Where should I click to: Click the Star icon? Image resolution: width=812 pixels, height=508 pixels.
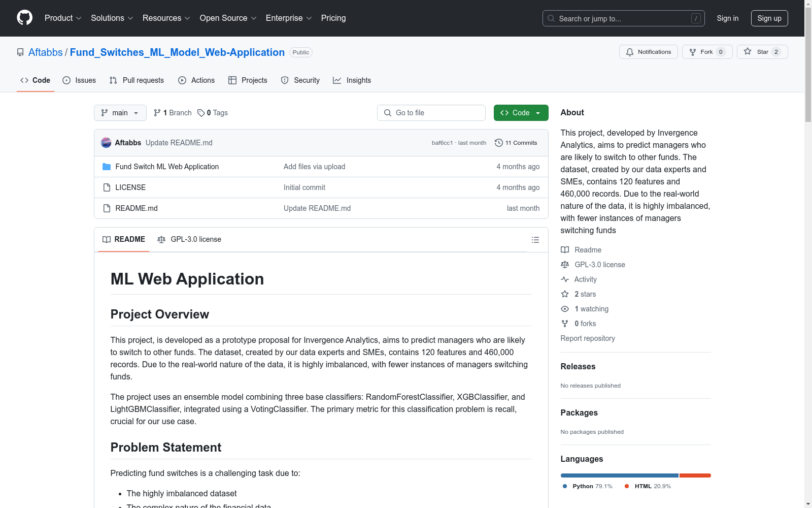(x=748, y=51)
